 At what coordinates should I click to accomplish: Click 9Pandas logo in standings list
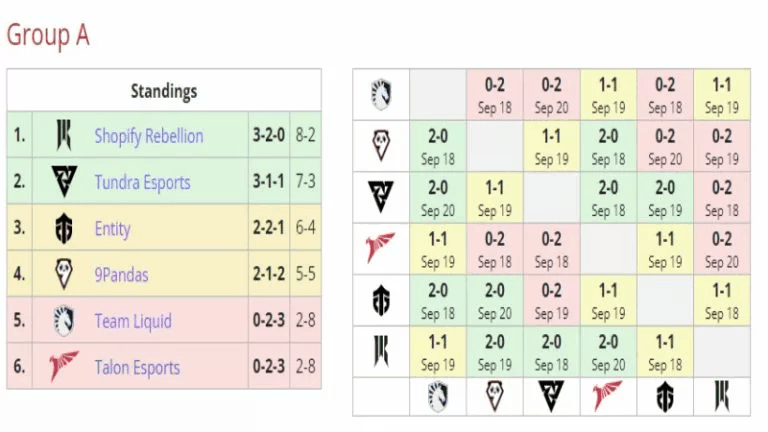[x=64, y=274]
